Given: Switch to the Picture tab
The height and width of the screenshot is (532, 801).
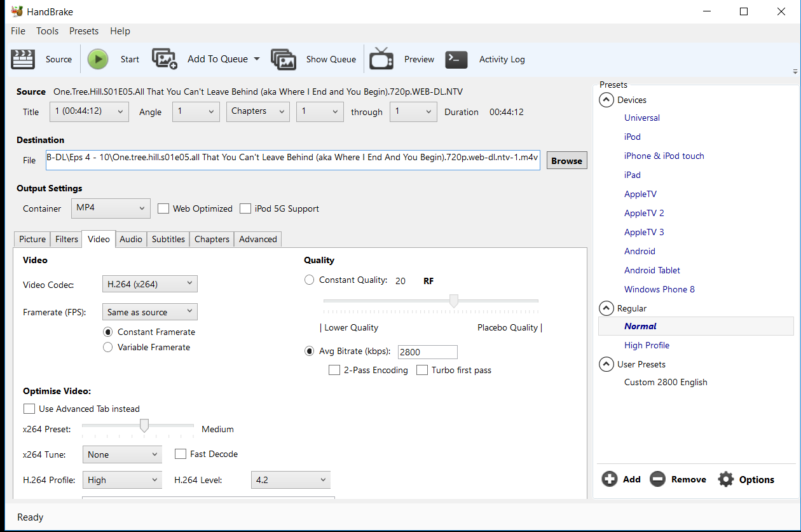Looking at the screenshot, I should coord(32,239).
